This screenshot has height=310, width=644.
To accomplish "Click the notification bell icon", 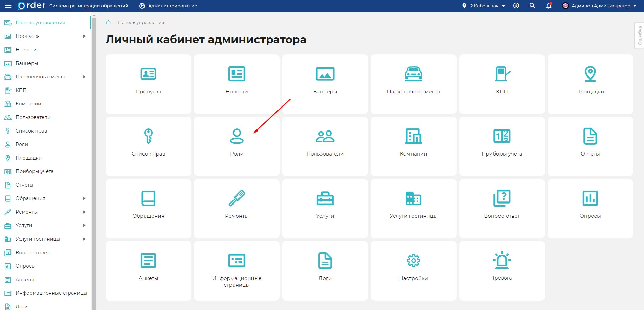I will click(x=549, y=6).
